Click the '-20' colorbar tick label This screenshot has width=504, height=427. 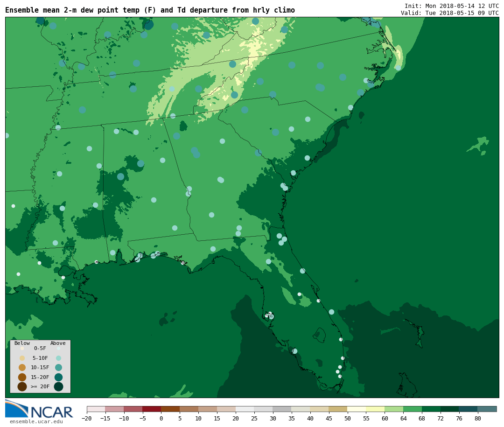coord(87,418)
